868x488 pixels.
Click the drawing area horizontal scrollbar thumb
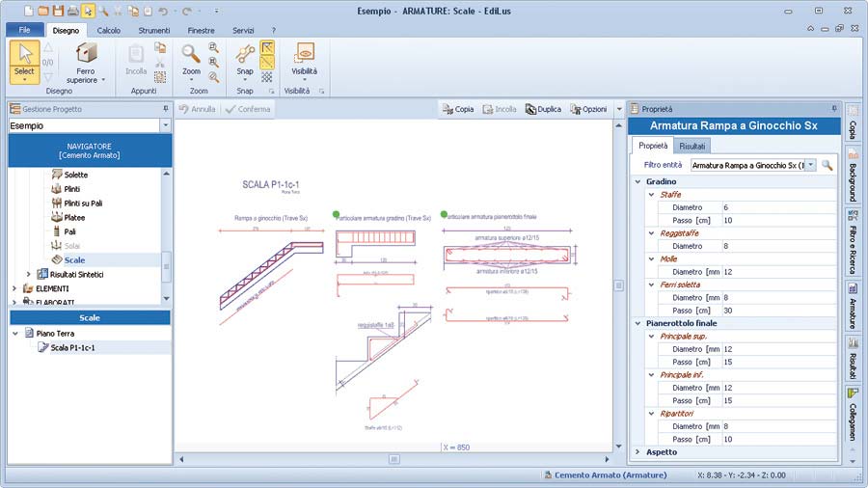click(394, 459)
